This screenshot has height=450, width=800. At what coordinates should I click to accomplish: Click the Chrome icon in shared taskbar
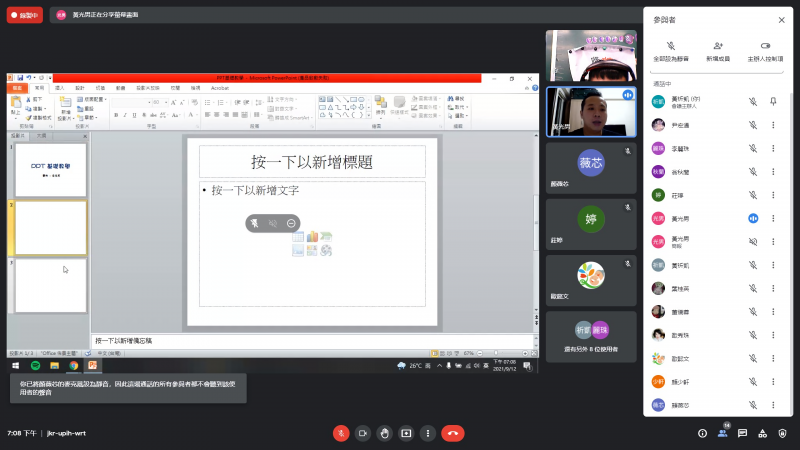[x=73, y=365]
